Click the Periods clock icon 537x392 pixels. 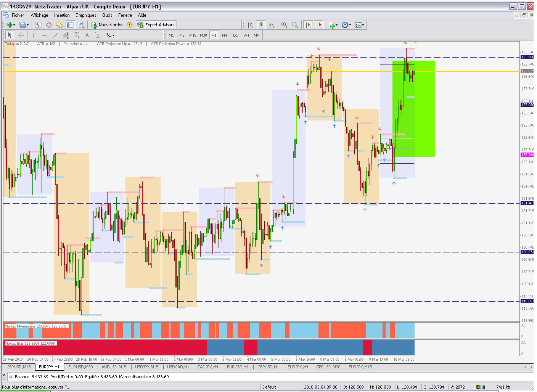click(x=345, y=25)
